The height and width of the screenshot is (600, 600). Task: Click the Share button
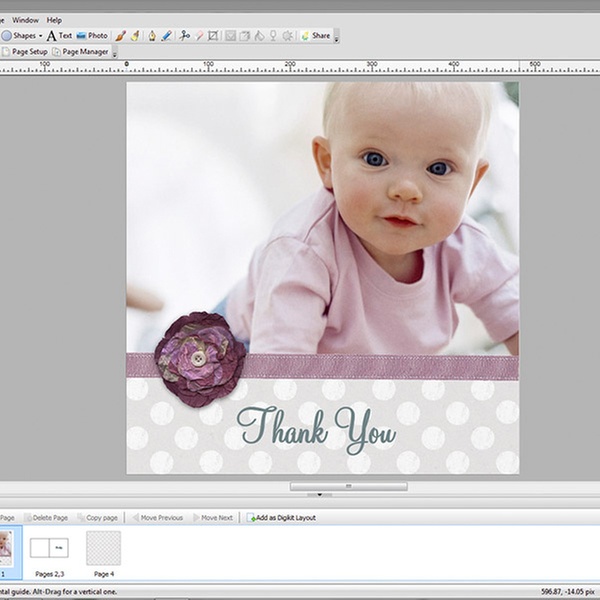[x=315, y=35]
